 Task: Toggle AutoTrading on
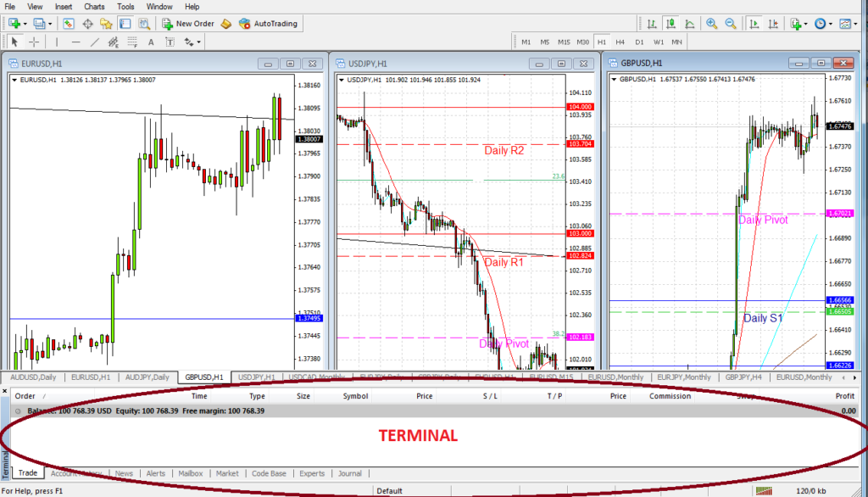(269, 23)
